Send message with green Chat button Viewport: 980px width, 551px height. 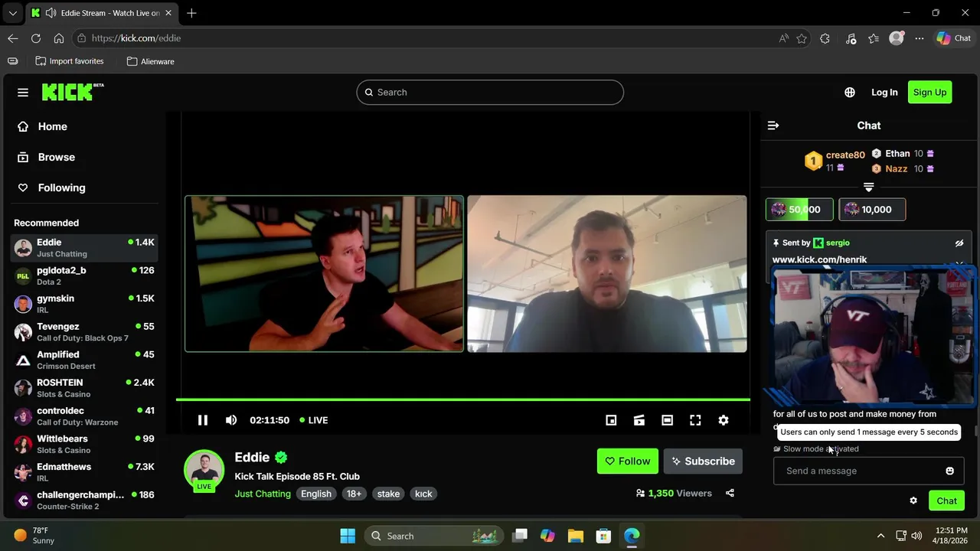947,500
